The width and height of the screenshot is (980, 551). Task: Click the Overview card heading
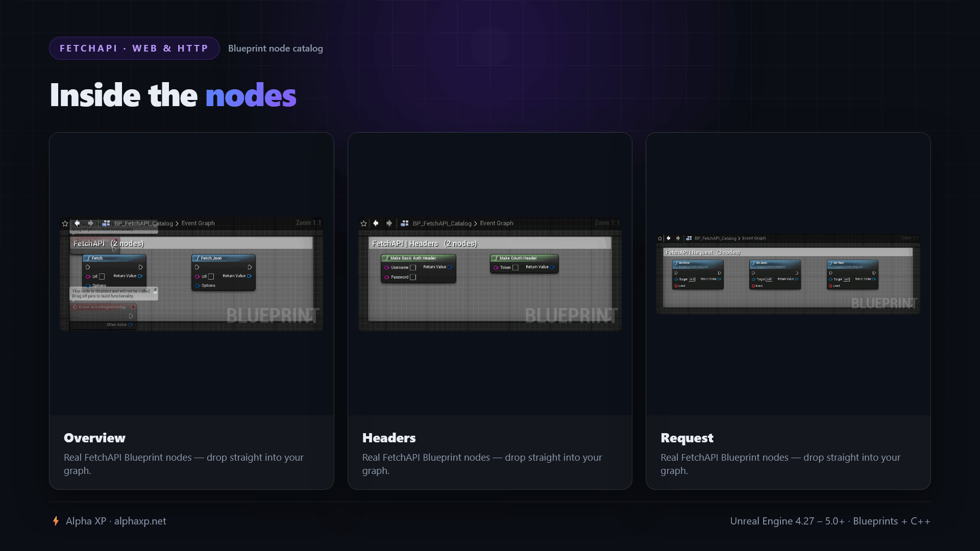coord(94,438)
